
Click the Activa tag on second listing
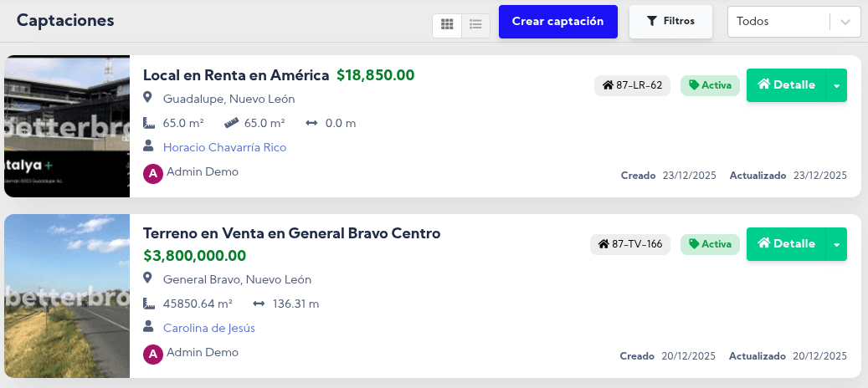pyautogui.click(x=710, y=244)
